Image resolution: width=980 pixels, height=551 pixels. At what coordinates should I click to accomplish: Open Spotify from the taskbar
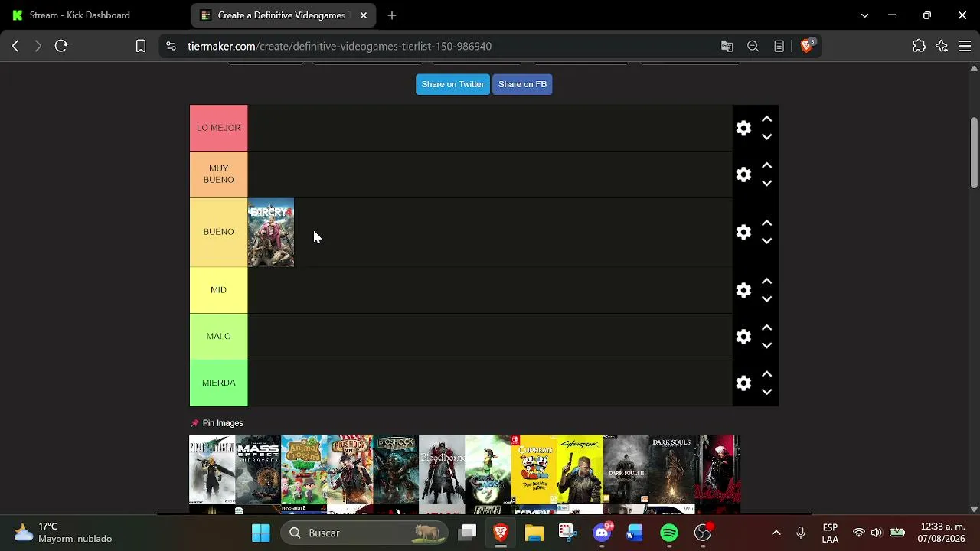pyautogui.click(x=669, y=533)
